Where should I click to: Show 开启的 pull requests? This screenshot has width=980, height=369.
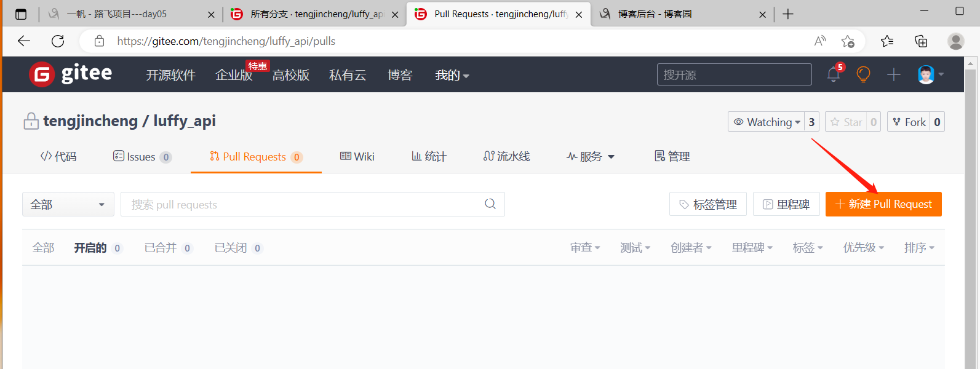pos(98,248)
